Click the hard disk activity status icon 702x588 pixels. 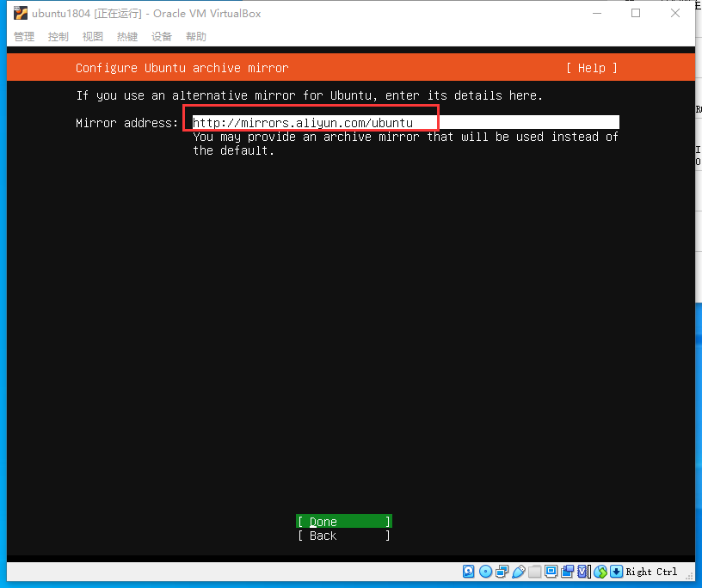click(468, 571)
